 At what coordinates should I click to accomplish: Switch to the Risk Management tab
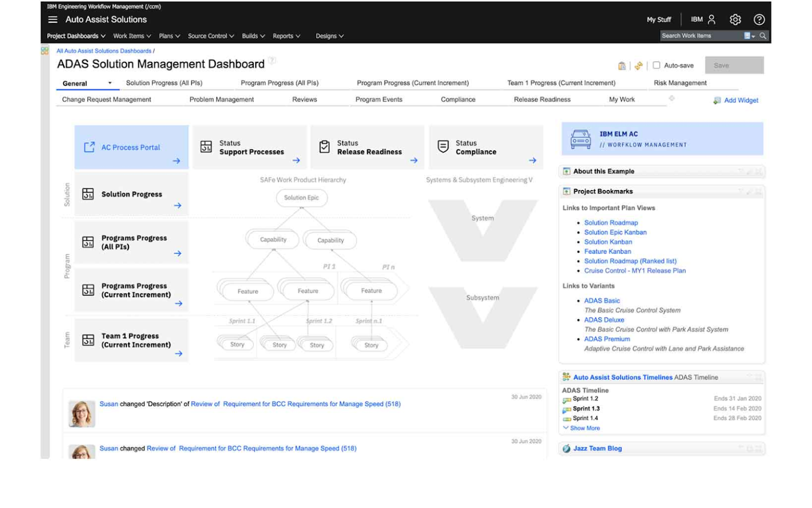[x=680, y=83]
